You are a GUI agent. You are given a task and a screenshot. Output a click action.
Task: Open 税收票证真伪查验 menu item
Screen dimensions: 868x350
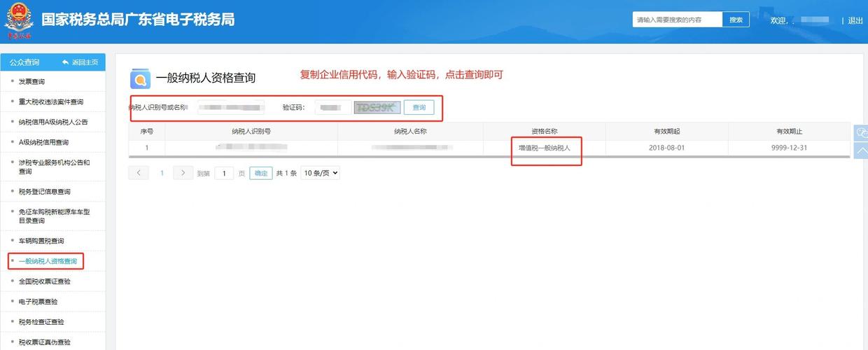pyautogui.click(x=45, y=342)
